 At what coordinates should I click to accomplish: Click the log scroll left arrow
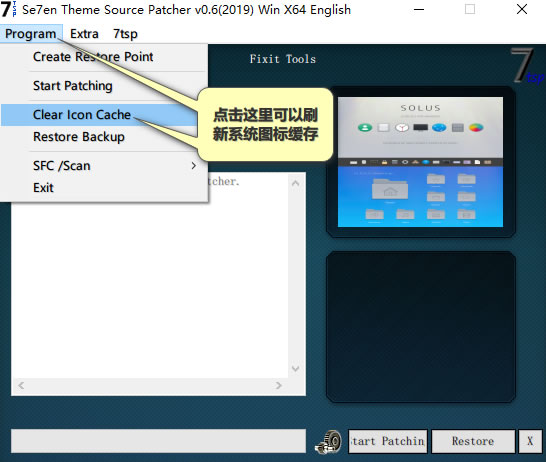[21, 385]
